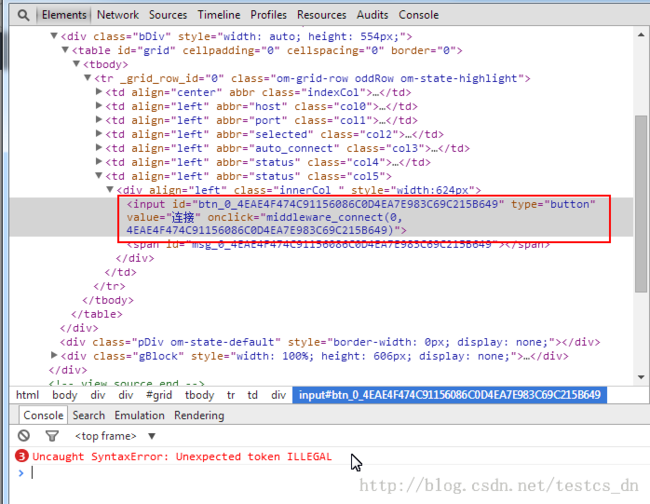
Task: Select the highlighted input id btn_0 line
Action: (361, 217)
